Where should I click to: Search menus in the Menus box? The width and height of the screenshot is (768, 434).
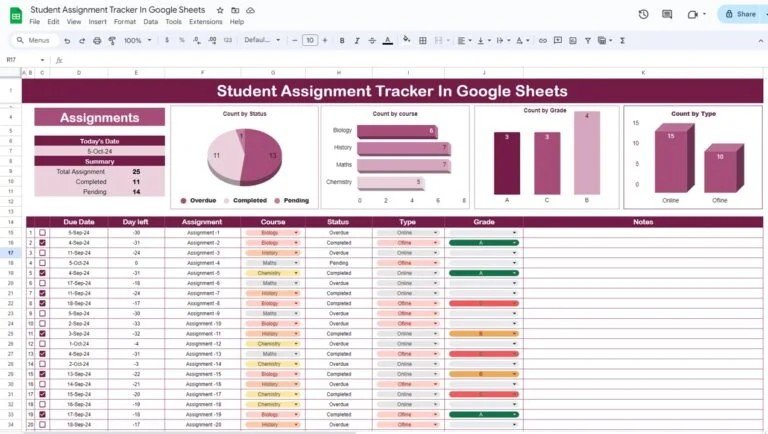[x=34, y=40]
